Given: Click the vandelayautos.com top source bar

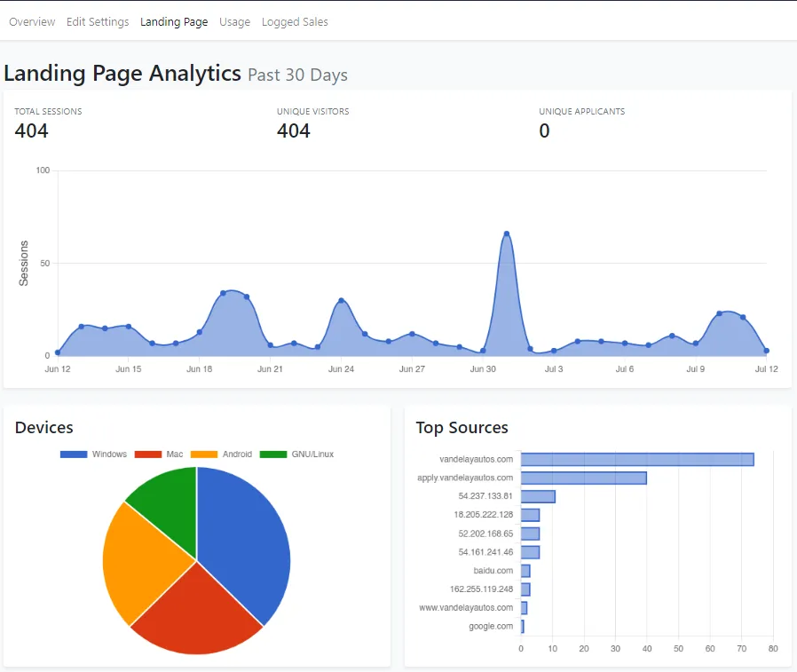Looking at the screenshot, I should pyautogui.click(x=636, y=459).
